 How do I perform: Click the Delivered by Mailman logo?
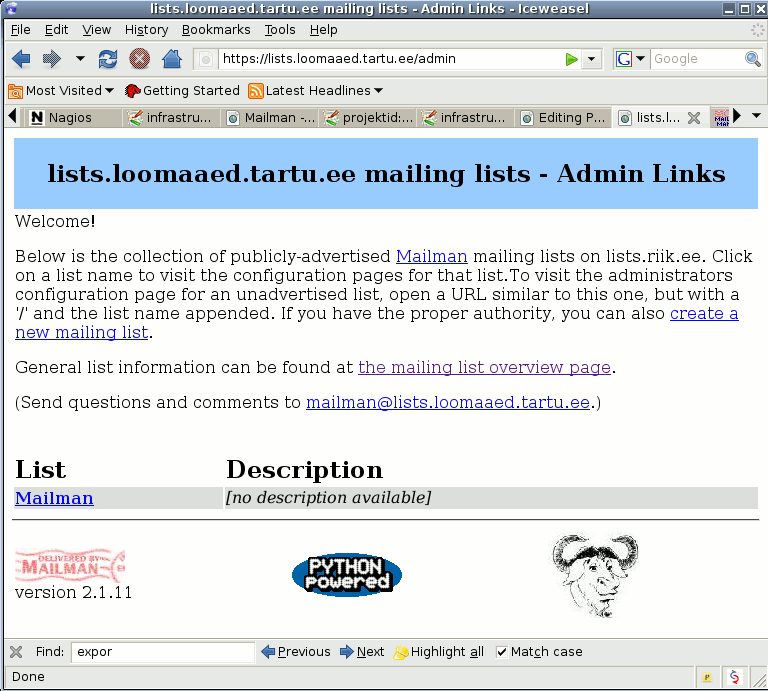(70, 566)
